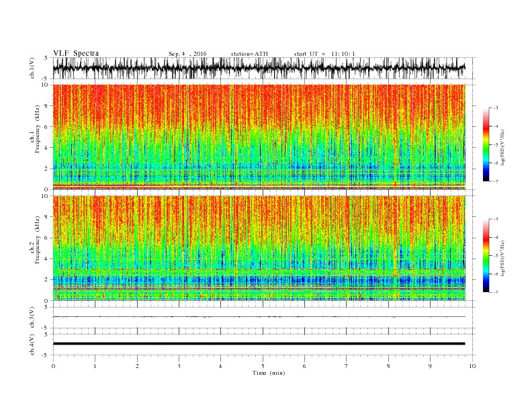Click time axis tick label "0"
This screenshot has height=411, width=532.
(53, 366)
